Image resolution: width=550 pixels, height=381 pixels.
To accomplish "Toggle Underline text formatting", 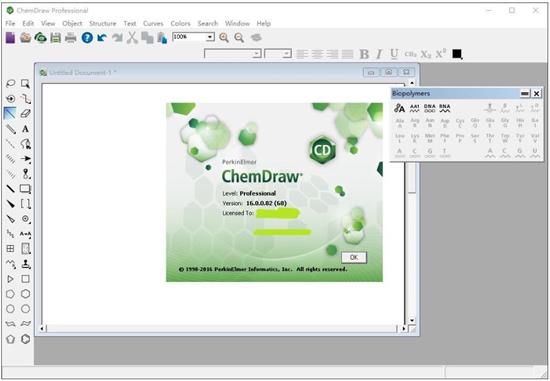I will point(394,54).
